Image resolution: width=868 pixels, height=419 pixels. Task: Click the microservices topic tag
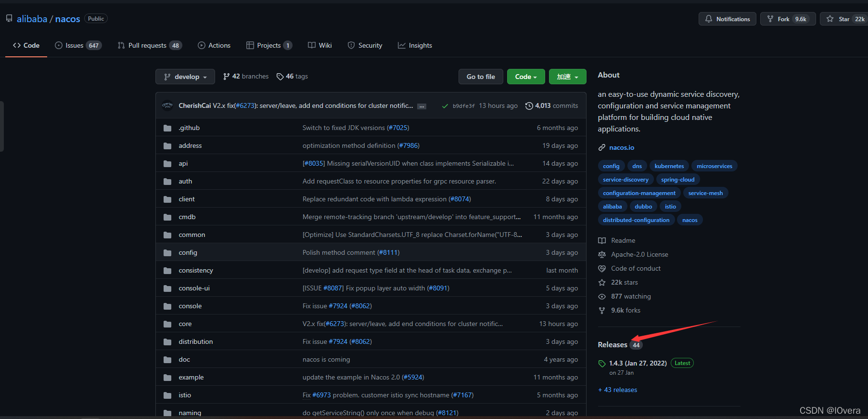714,166
